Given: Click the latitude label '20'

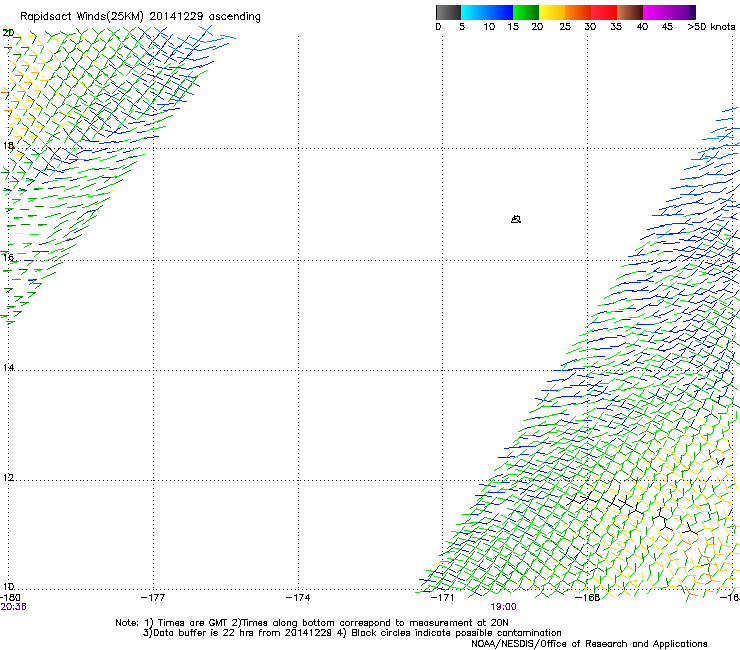Looking at the screenshot, I should (8, 33).
